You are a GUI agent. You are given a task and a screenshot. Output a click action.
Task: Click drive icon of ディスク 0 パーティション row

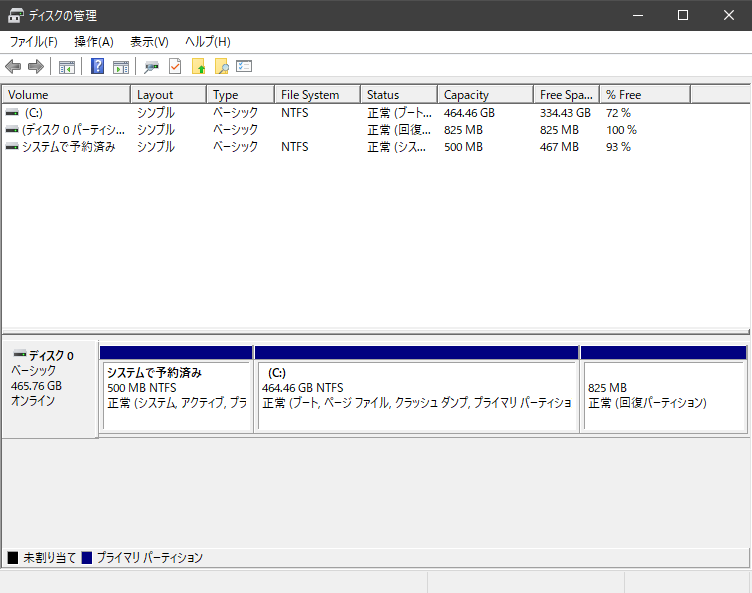pyautogui.click(x=12, y=130)
